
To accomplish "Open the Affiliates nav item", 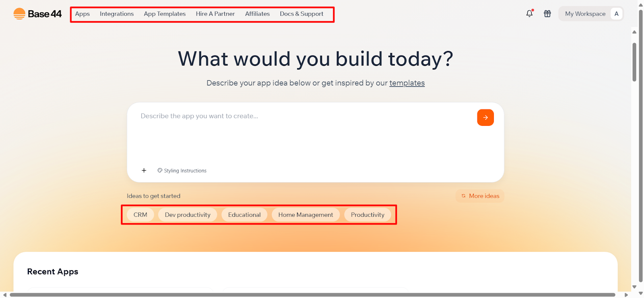I will point(258,14).
